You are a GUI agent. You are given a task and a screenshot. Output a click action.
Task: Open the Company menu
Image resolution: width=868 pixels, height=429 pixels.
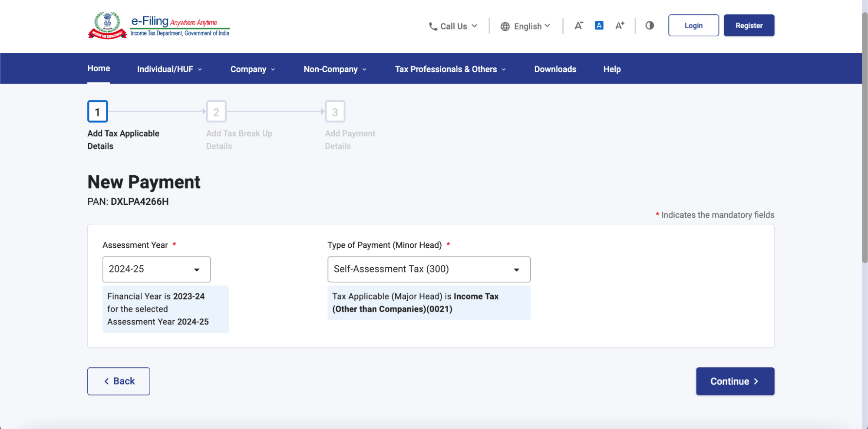click(x=253, y=69)
